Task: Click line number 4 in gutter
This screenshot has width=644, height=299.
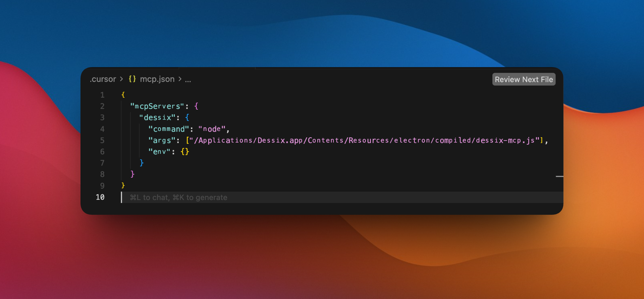Action: (x=102, y=129)
